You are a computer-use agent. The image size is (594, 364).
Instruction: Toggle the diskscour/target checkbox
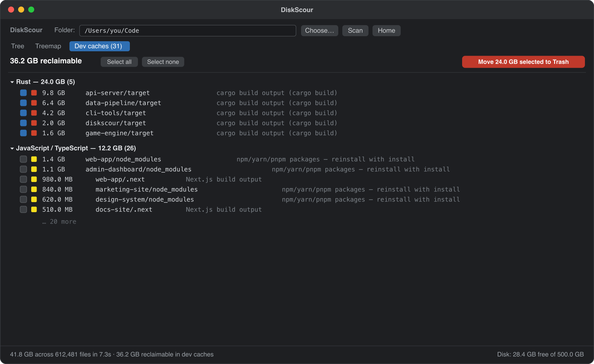point(23,123)
